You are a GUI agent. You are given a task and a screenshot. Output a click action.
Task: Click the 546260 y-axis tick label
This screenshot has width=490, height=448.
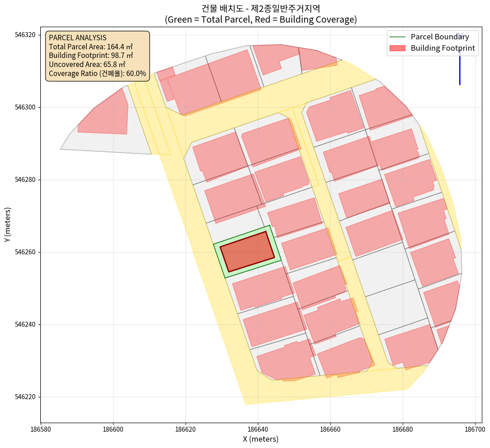[25, 252]
